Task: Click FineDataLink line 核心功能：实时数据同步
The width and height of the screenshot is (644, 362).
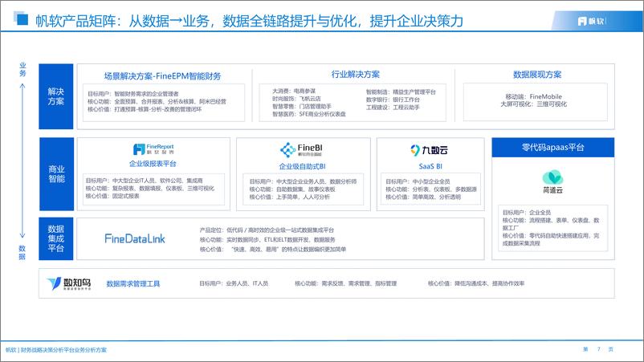Action: (267, 240)
